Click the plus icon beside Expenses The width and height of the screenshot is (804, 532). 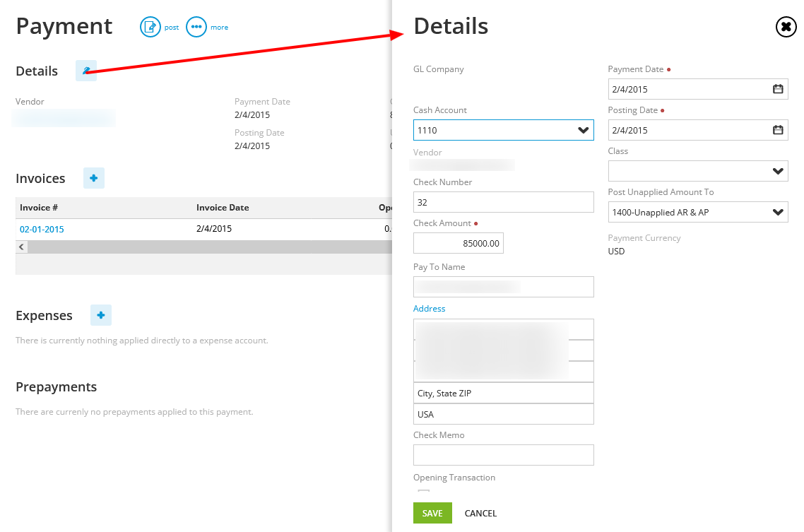click(100, 315)
